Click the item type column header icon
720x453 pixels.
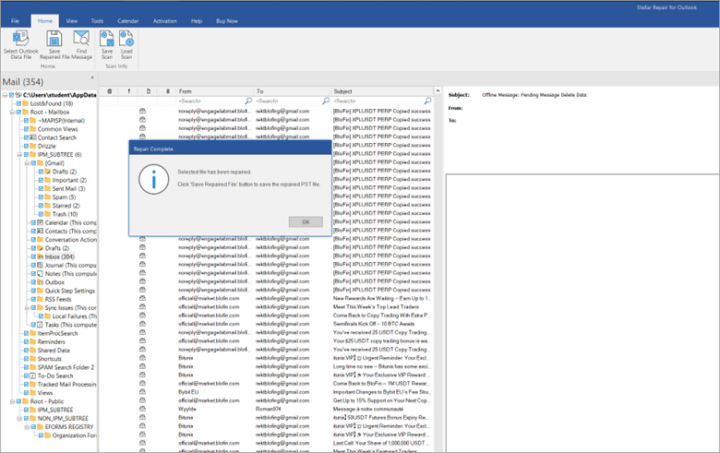[148, 91]
